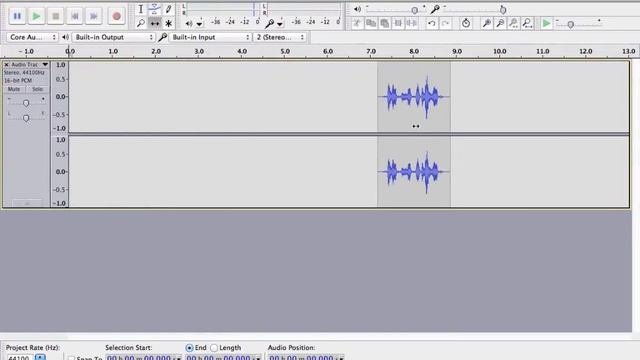
Task: Click the Audio Position time field
Action: click(306, 358)
